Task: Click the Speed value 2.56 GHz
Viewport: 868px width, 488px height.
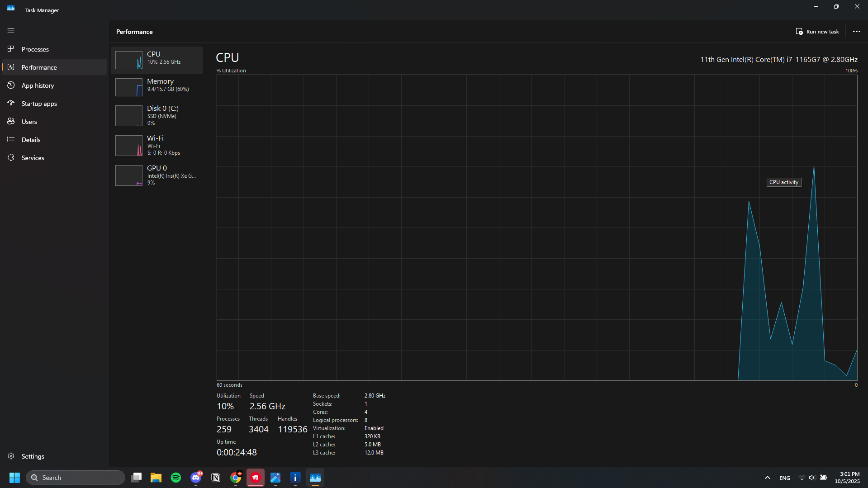Action: [267, 406]
